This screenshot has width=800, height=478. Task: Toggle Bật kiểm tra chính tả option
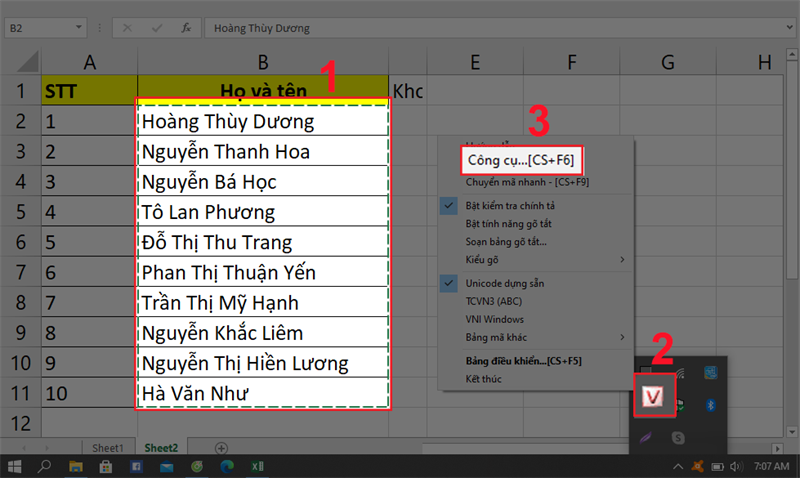(x=510, y=206)
